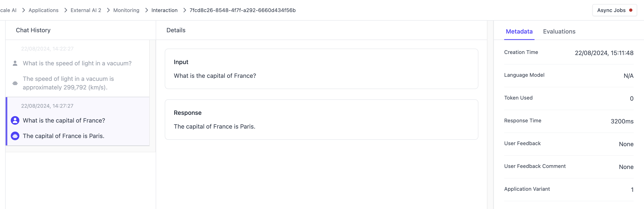Click the gray user icon beside speed of light question
This screenshot has width=644, height=209.
[15, 63]
